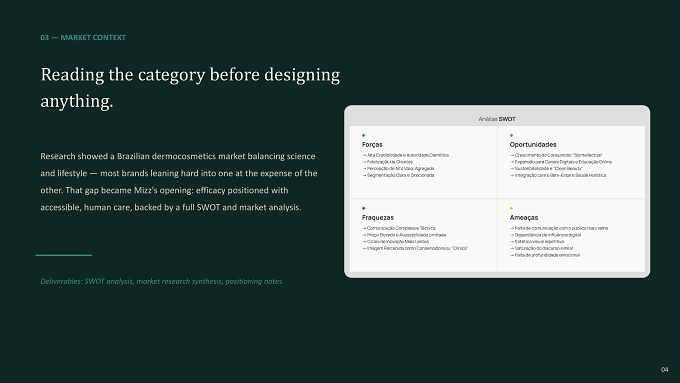This screenshot has width=680, height=383.
Task: Click the red dot above Fraquezas
Action: [363, 208]
